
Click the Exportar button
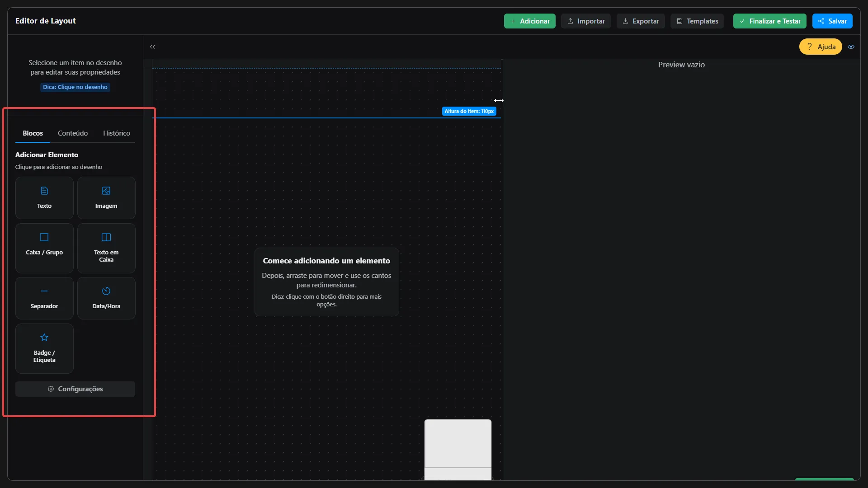[640, 21]
